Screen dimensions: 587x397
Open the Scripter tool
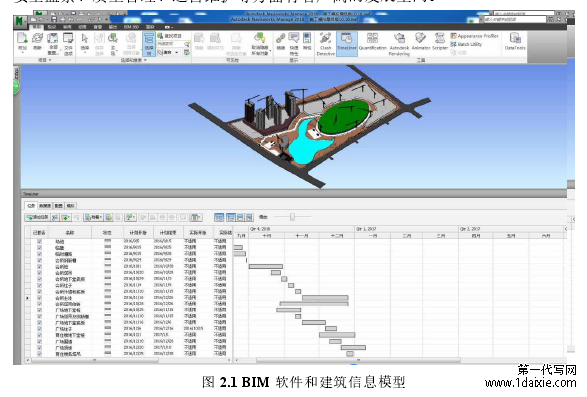[x=440, y=41]
